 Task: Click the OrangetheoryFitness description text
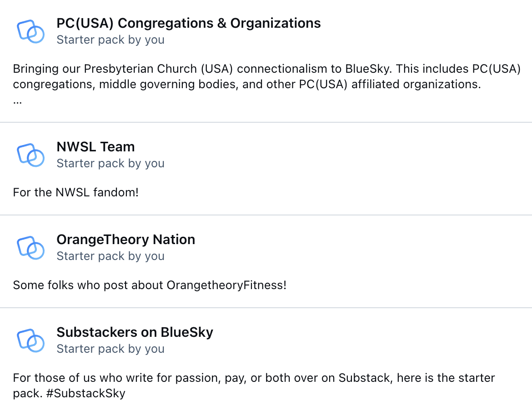click(150, 285)
